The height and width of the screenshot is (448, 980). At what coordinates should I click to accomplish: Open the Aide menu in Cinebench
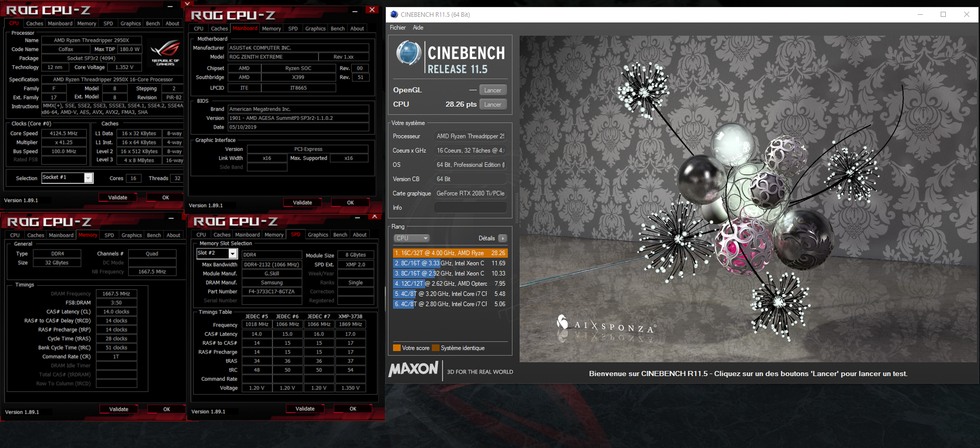(x=418, y=28)
